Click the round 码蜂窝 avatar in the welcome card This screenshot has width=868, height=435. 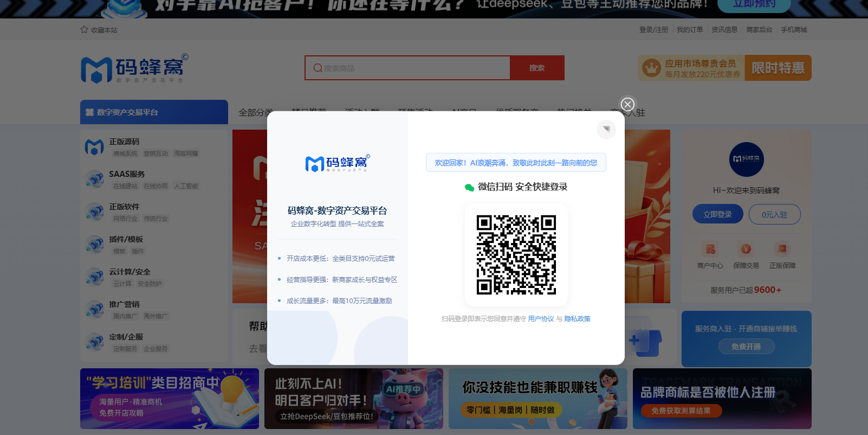click(x=747, y=159)
